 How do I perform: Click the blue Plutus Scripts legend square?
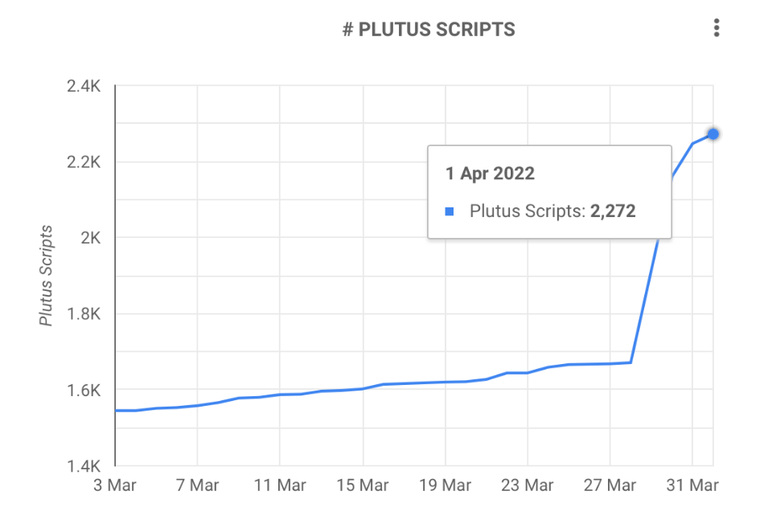click(450, 211)
